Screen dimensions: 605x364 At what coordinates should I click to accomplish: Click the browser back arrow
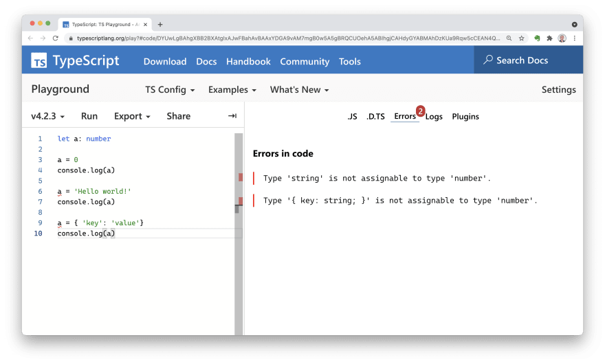point(30,38)
